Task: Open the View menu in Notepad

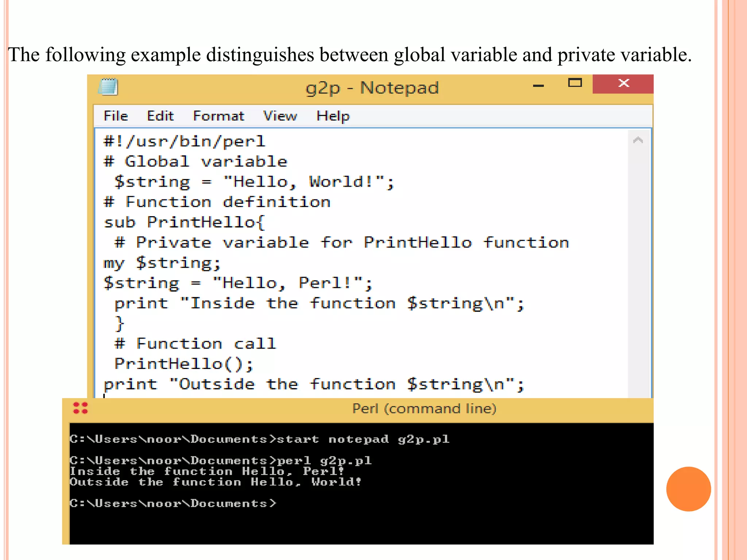Action: pyautogui.click(x=280, y=116)
